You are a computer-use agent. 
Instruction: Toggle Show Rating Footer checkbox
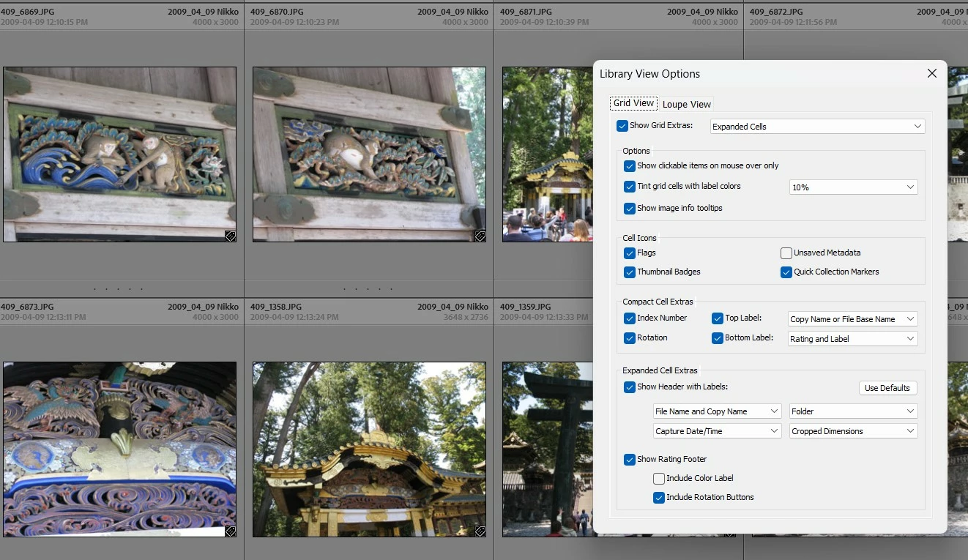point(630,460)
